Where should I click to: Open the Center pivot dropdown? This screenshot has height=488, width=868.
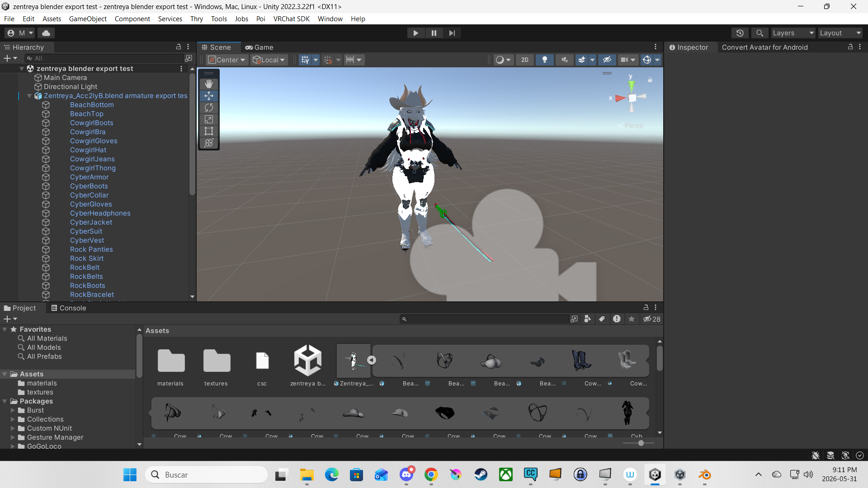(x=227, y=60)
